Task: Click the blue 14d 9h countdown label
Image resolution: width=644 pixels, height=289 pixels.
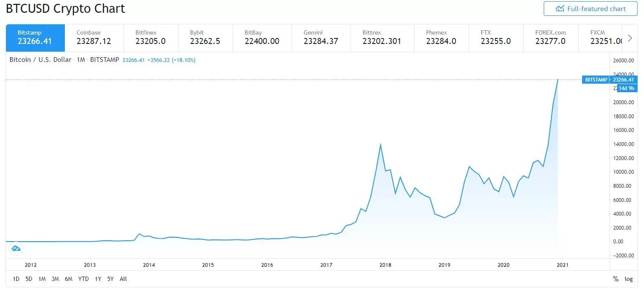Action: coord(626,88)
